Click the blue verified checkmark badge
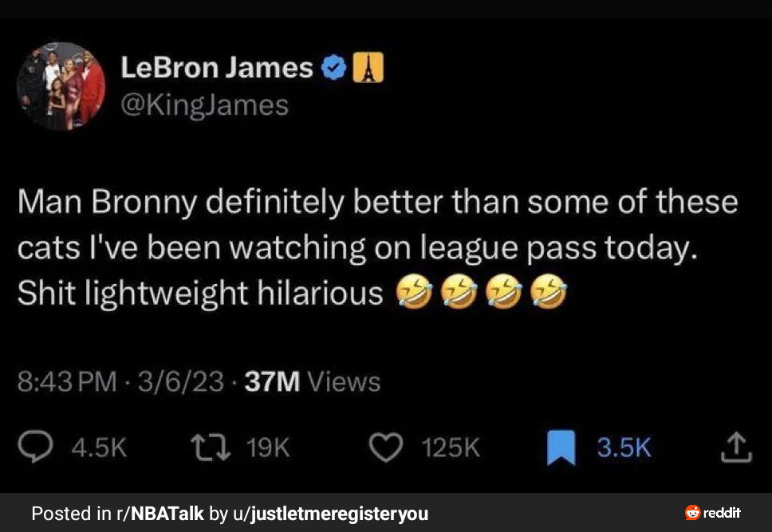This screenshot has width=772, height=532. coord(334,68)
